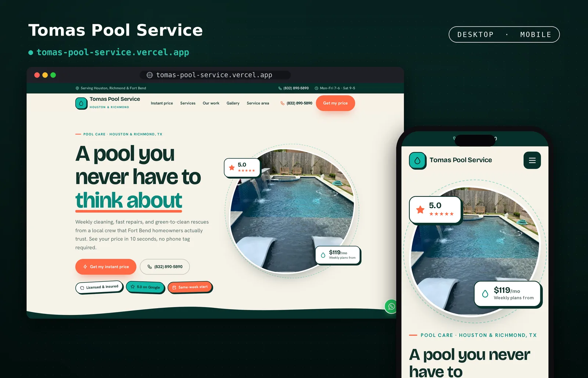Screen dimensions: 588x378
Task: Click the desktop circular pool photo
Action: (292, 211)
